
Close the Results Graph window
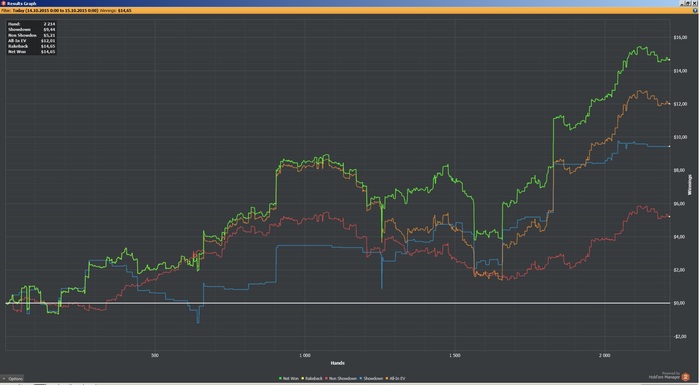click(696, 3)
